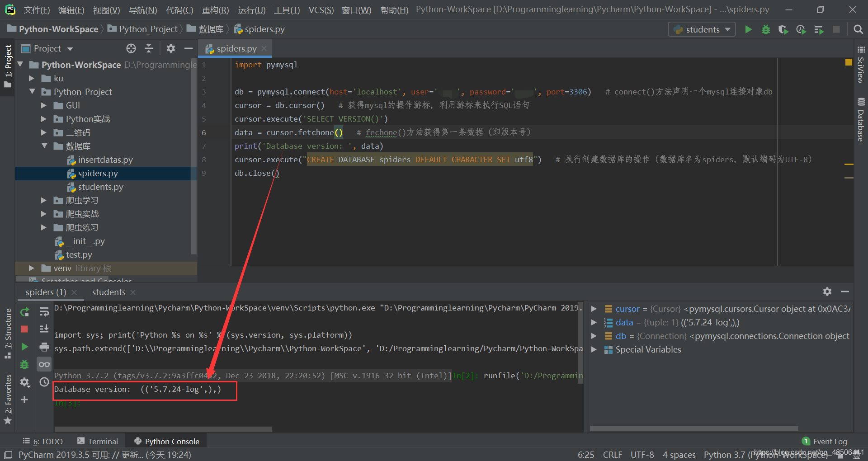Toggle the Structure tool window
The width and height of the screenshot is (868, 461).
tap(8, 334)
